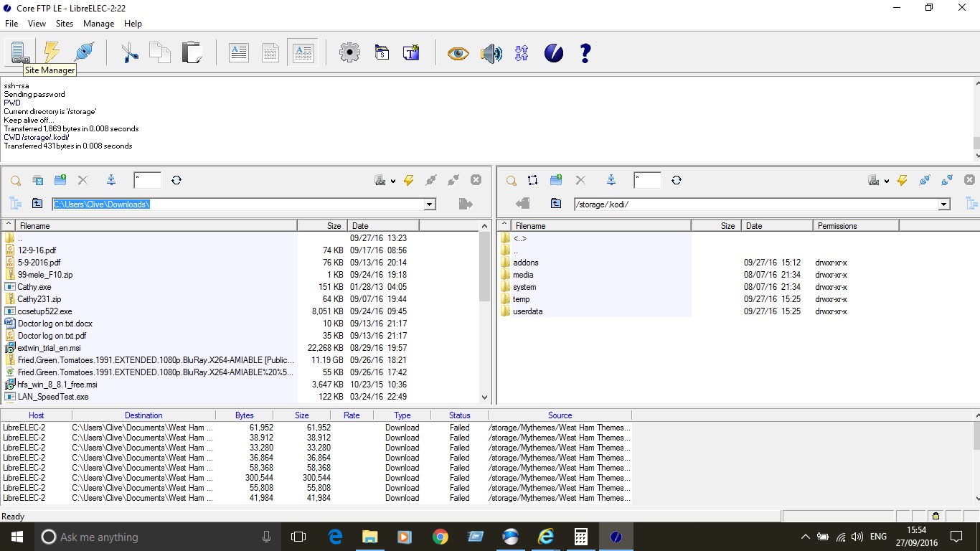Click the Cut scissors icon
Image resolution: width=980 pixels, height=551 pixels.
tap(130, 52)
